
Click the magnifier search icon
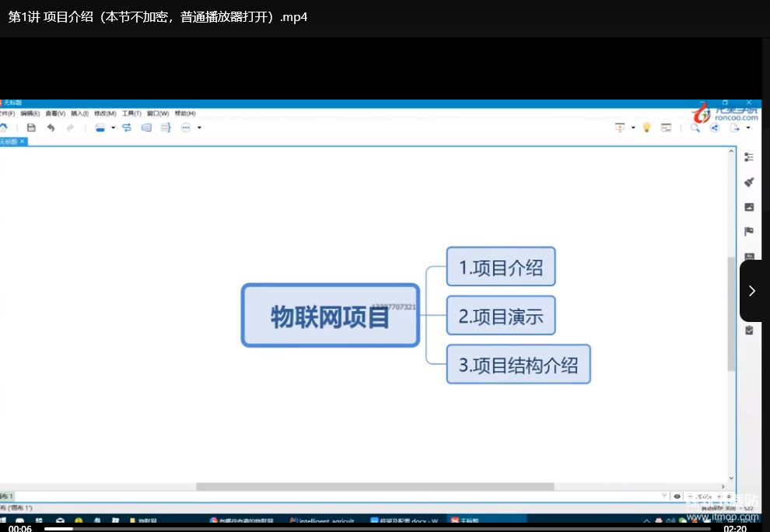695,128
